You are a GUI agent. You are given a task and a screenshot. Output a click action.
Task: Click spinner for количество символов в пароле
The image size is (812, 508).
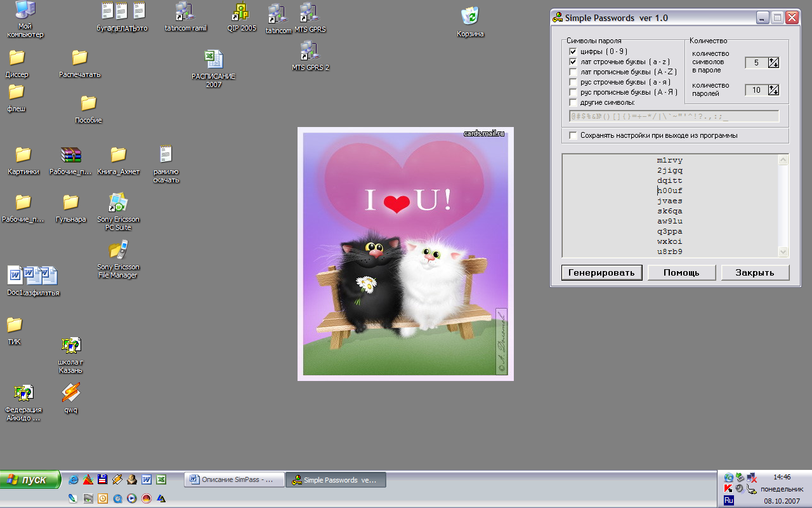click(773, 62)
